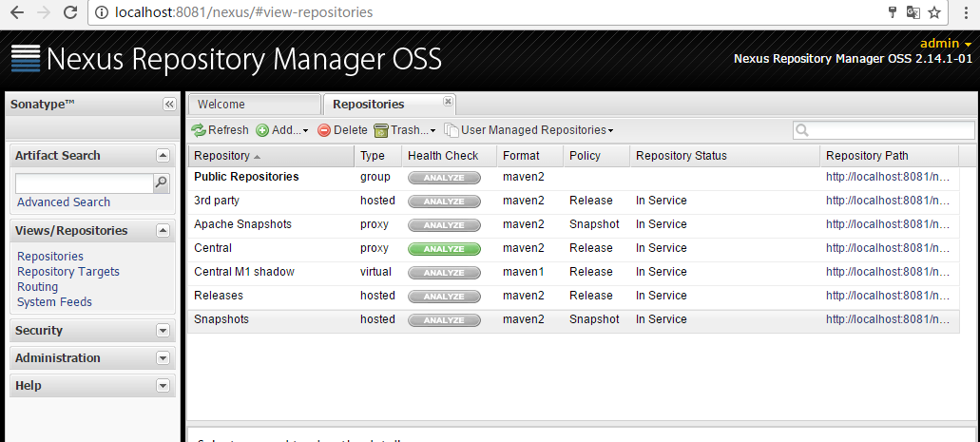Click the artifact search magnifier icon
Screen dimensions: 980x442
click(x=162, y=183)
